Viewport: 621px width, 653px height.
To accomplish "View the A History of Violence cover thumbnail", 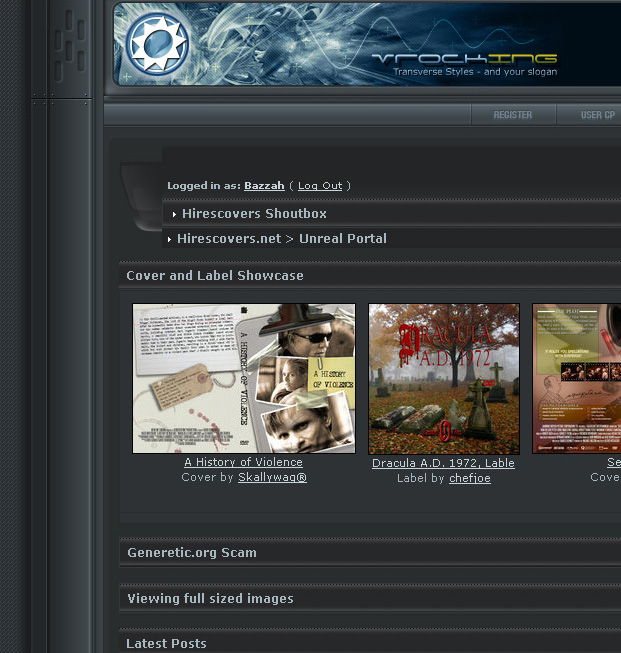I will tap(244, 379).
